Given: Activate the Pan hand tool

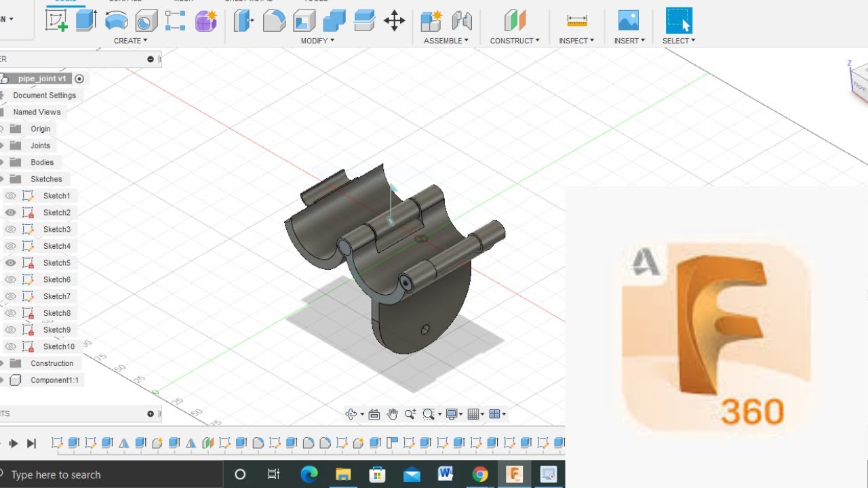Looking at the screenshot, I should [x=393, y=414].
